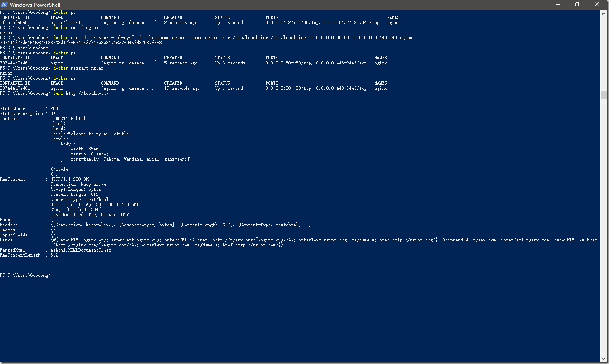
Task: Click the 'Up 3 seconds' status
Action: point(230,63)
